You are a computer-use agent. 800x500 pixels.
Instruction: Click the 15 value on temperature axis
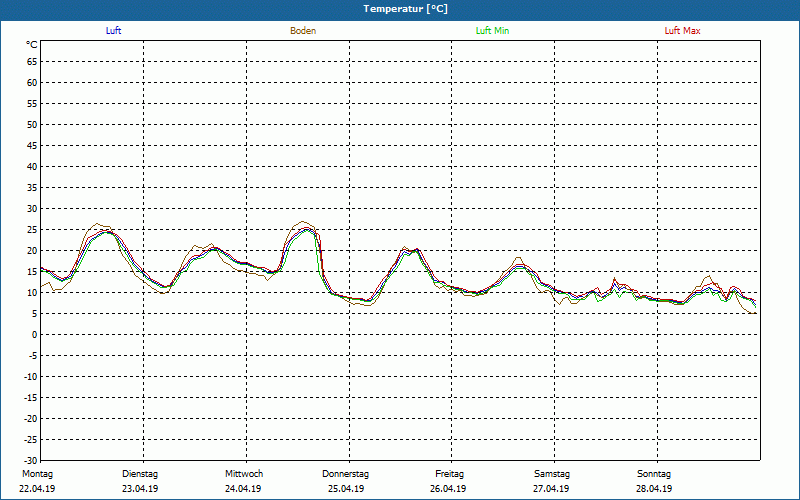(x=32, y=271)
